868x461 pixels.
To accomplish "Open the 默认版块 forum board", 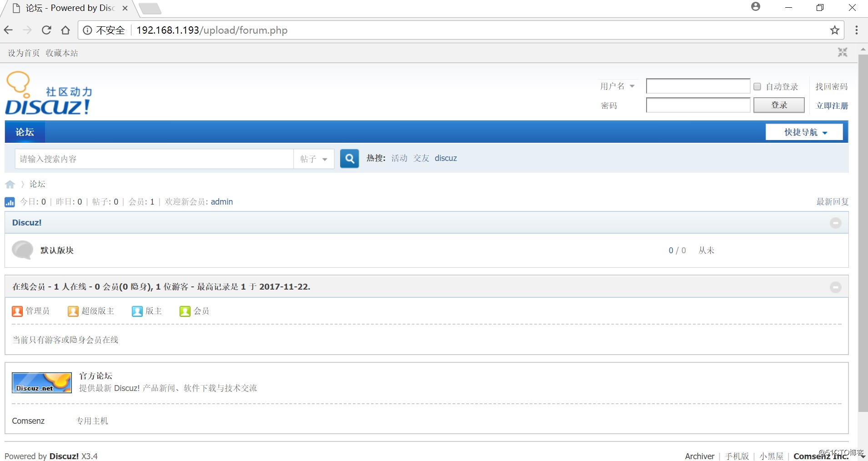I will (57, 251).
